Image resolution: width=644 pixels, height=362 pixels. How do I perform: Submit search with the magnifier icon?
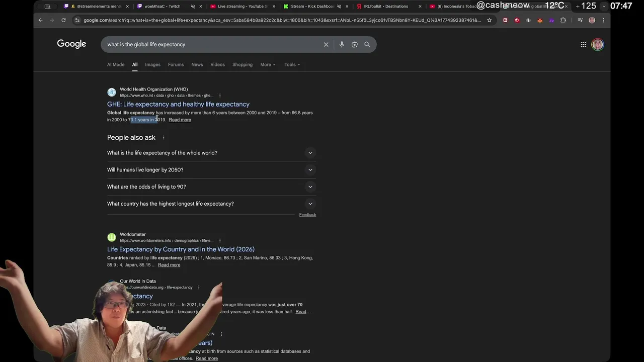[x=367, y=44]
